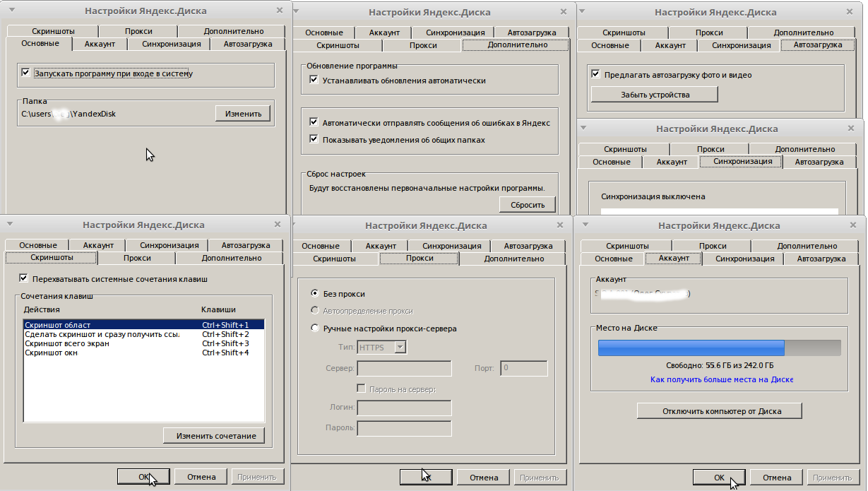Select the 'Скриншот всего экран' row

click(143, 343)
